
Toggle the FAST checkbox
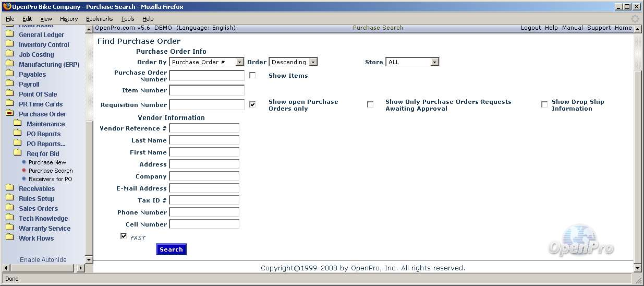click(124, 236)
